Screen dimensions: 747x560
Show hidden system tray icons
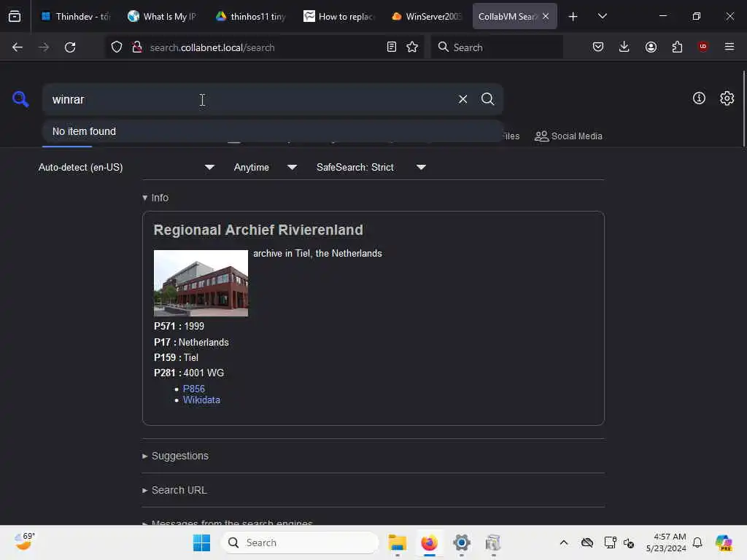[x=564, y=542]
